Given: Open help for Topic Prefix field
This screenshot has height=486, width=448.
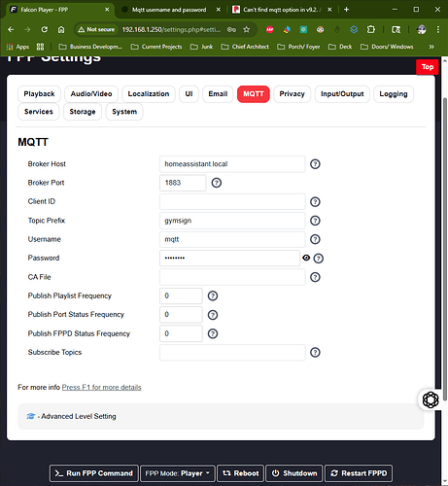Looking at the screenshot, I should tap(315, 221).
